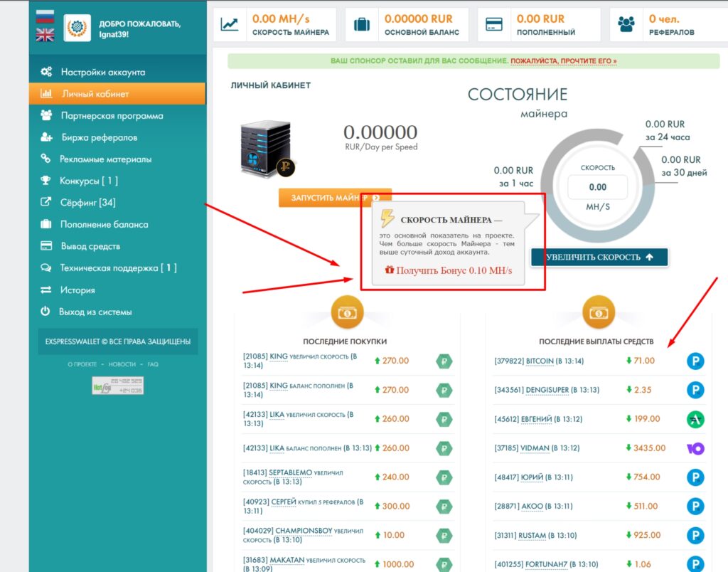
Task: Click the BITCOIN payout user link
Action: (540, 361)
